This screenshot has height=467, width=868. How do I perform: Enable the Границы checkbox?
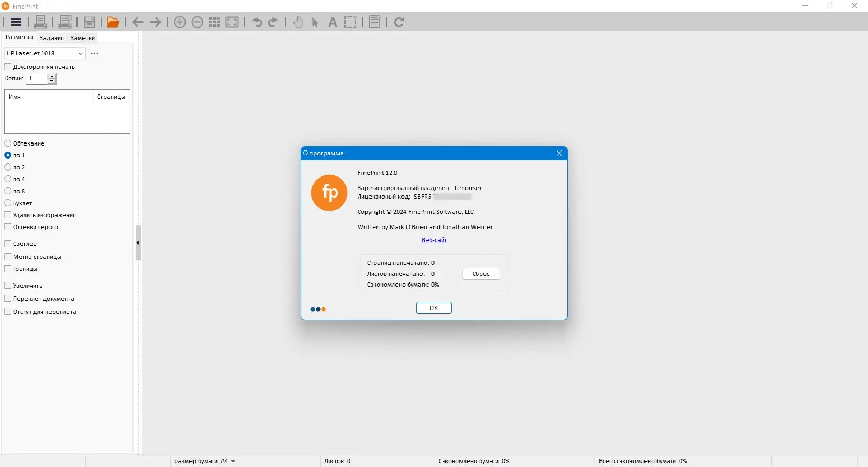21,269
